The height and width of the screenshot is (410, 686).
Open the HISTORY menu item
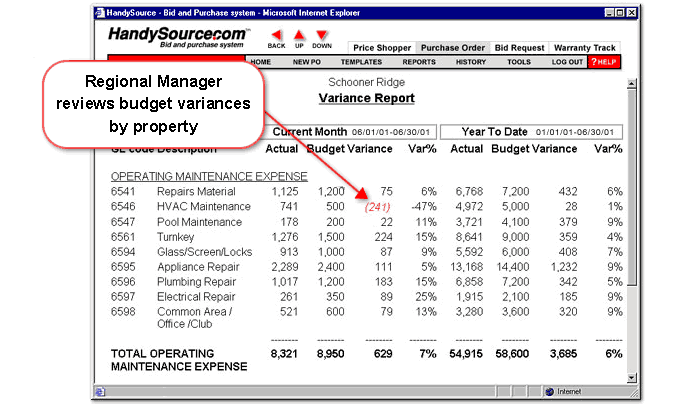coord(471,62)
